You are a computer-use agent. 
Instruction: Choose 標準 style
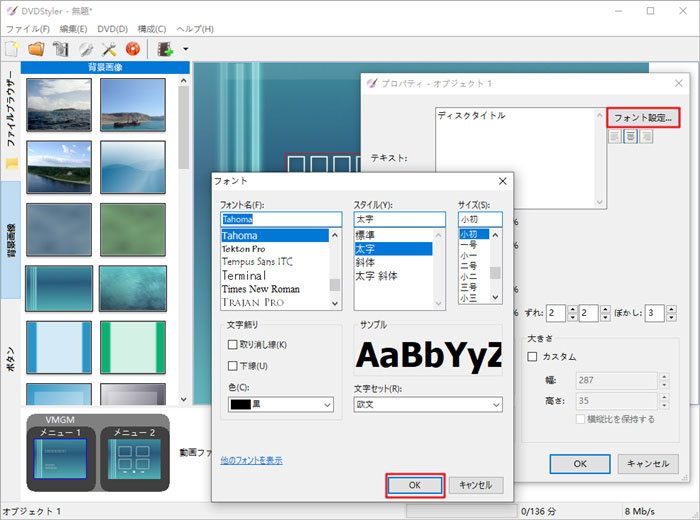click(393, 235)
